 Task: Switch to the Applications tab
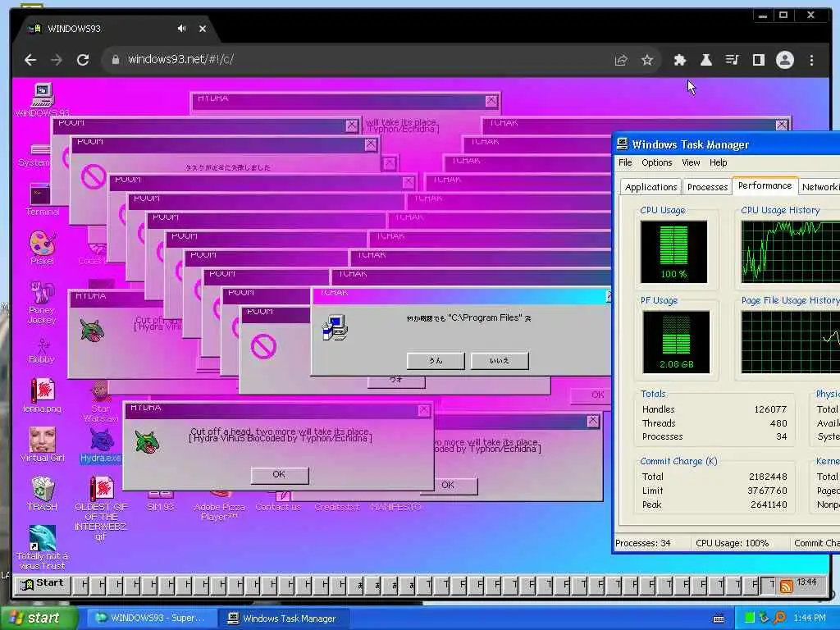pyautogui.click(x=651, y=187)
